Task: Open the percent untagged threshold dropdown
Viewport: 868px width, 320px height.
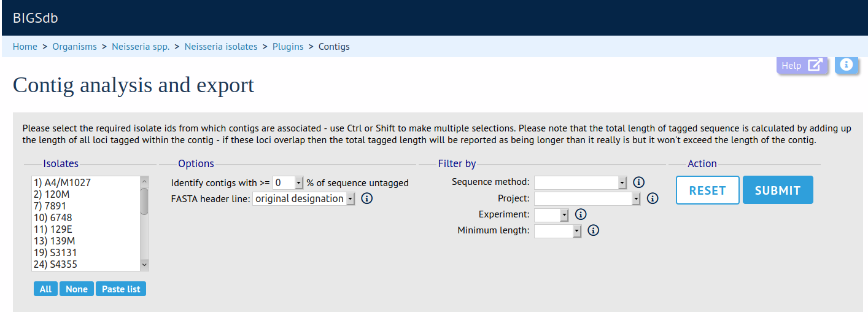Action: [x=289, y=182]
